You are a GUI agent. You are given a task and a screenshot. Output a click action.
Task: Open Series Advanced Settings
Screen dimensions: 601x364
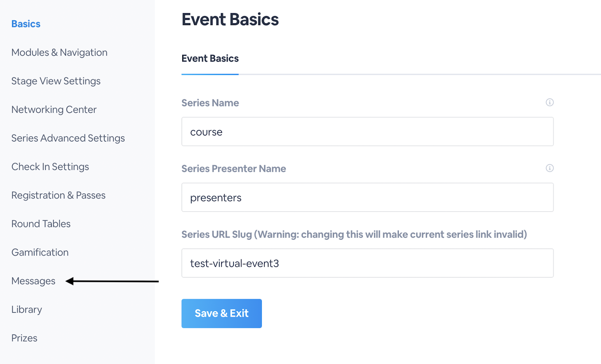(68, 138)
